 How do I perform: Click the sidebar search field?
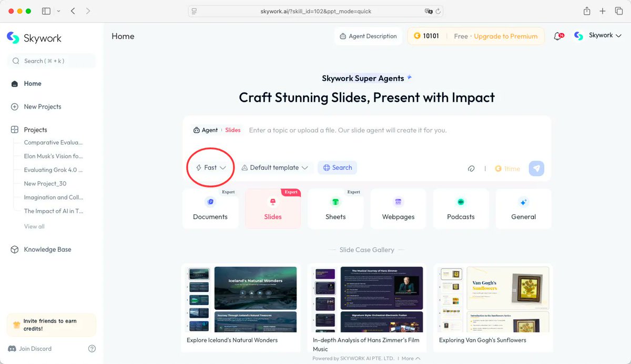click(52, 61)
